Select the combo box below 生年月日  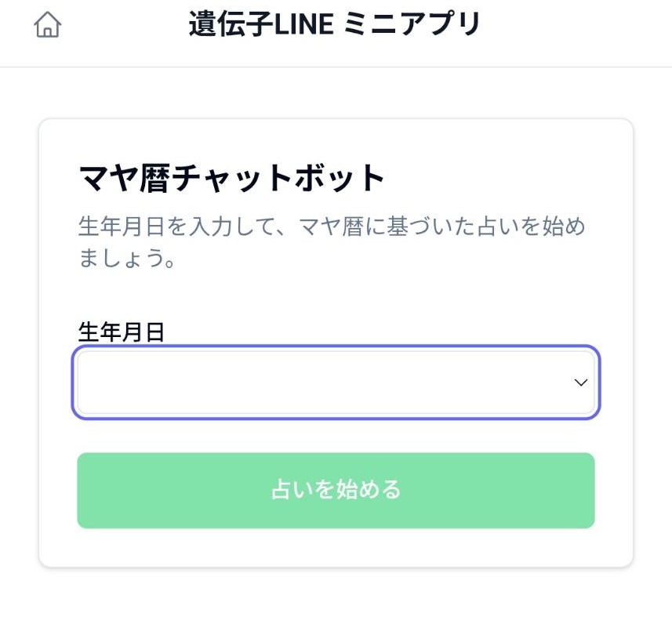(336, 382)
